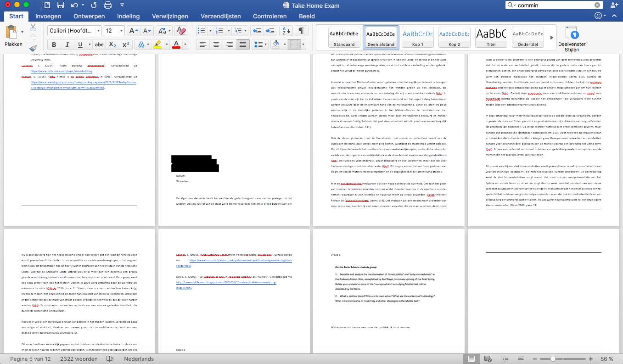The image size is (623, 364).
Task: Apply yellow text highlight color
Action: coord(157,45)
